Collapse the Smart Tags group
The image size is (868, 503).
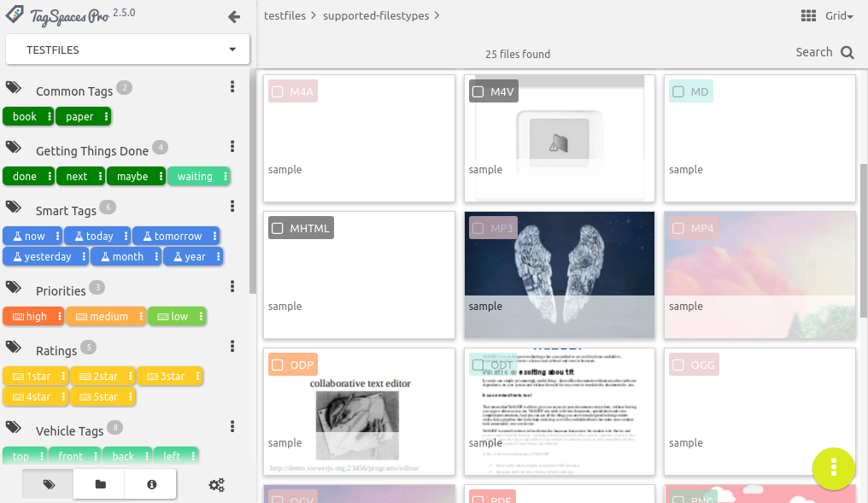[66, 211]
